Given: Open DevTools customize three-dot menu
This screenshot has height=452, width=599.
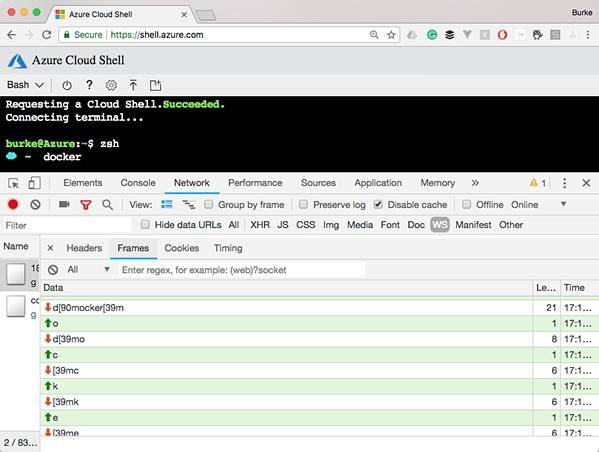Looking at the screenshot, I should 564,183.
